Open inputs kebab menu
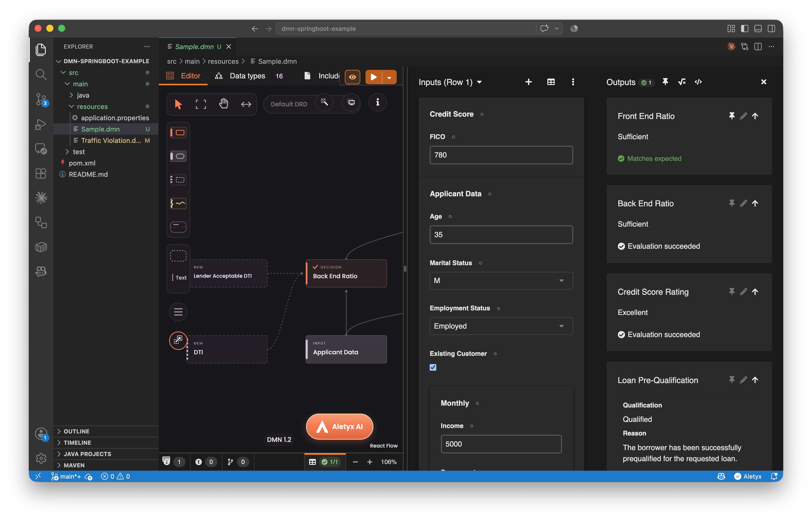The image size is (812, 520). click(x=573, y=82)
